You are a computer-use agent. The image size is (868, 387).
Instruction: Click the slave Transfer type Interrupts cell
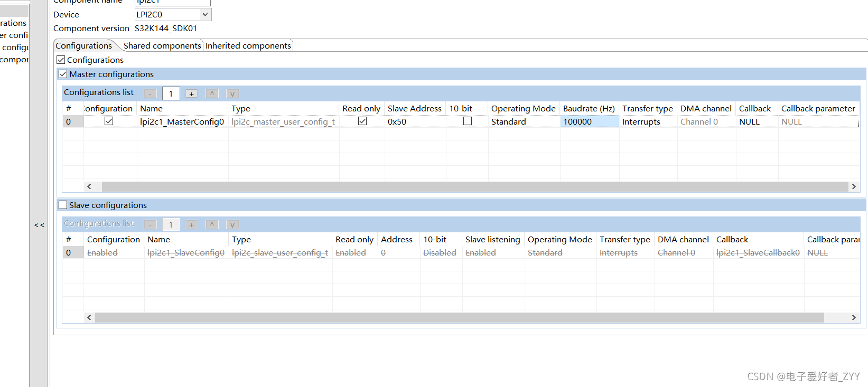click(x=626, y=252)
